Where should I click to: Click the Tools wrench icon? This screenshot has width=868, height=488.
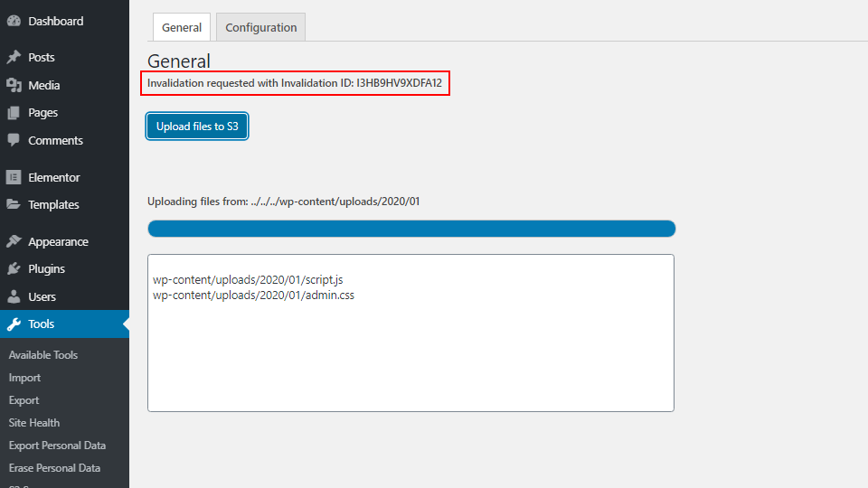pos(14,324)
